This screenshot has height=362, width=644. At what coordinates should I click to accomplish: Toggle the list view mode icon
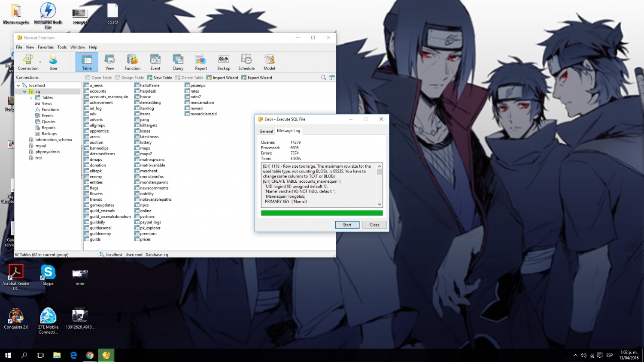pos(332,78)
